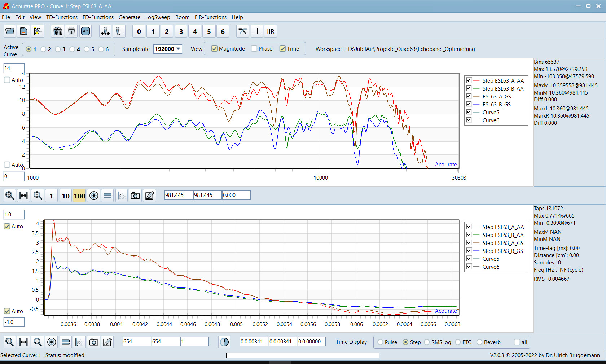Open the Generate menu
This screenshot has height=364, width=606.
point(129,17)
